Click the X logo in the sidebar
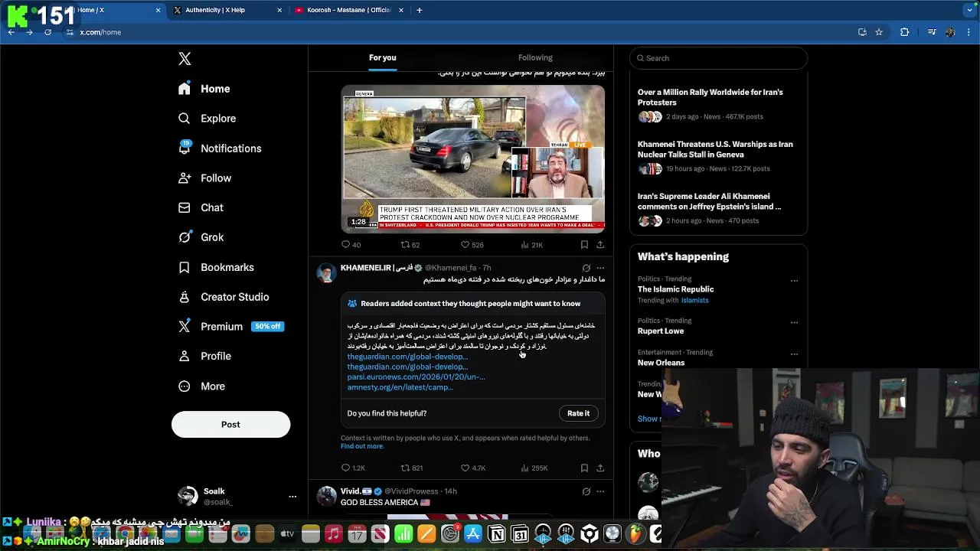This screenshot has height=551, width=980. point(185,59)
